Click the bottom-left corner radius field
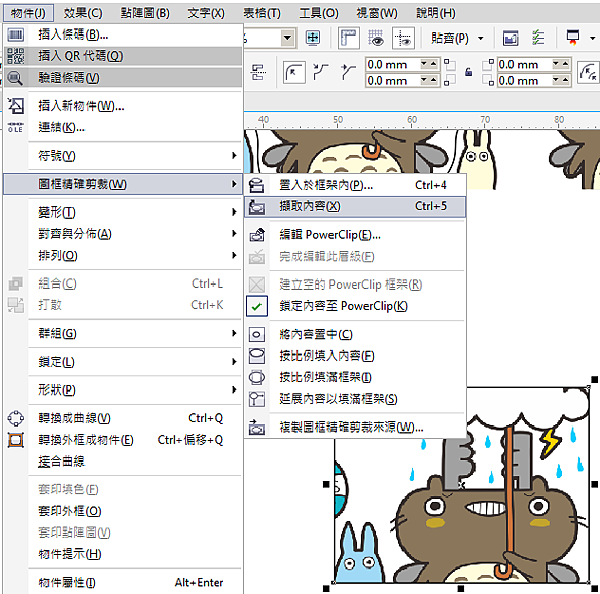The image size is (600, 594). point(392,81)
